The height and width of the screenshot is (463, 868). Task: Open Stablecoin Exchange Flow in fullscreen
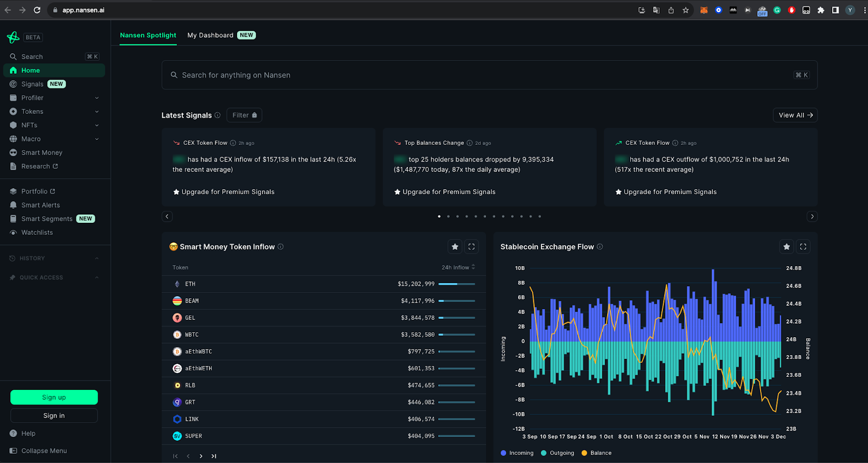tap(803, 247)
